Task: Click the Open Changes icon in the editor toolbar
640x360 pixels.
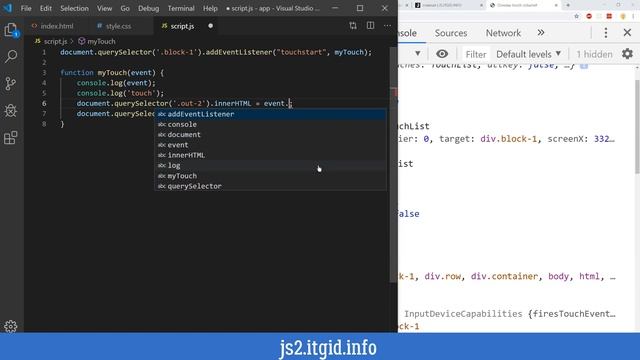Action: coord(353,26)
